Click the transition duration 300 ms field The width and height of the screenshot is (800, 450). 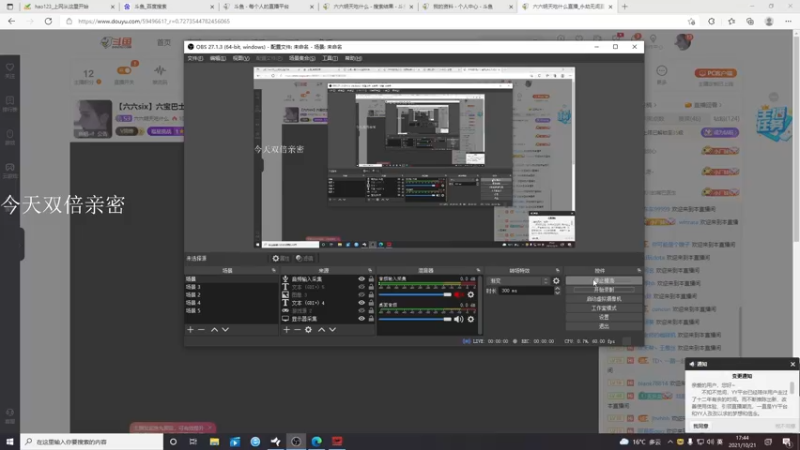(526, 291)
